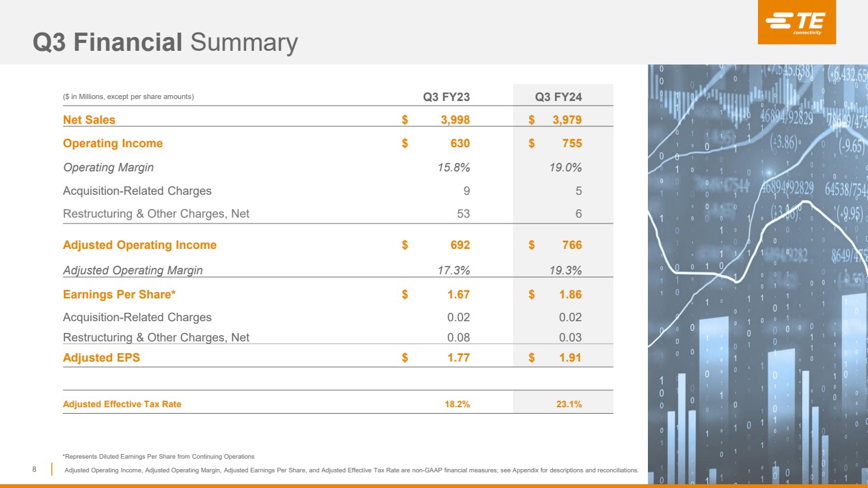Click the Q3 FY24 Net Sales value 3,979
The height and width of the screenshot is (488, 868).
pyautogui.click(x=567, y=120)
